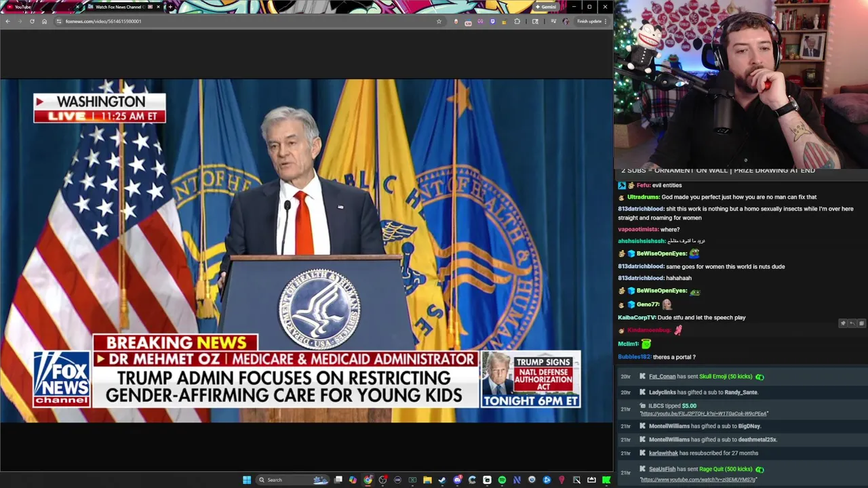Open the Snipping Tool taskbar icon
868x488 pixels.
576,480
